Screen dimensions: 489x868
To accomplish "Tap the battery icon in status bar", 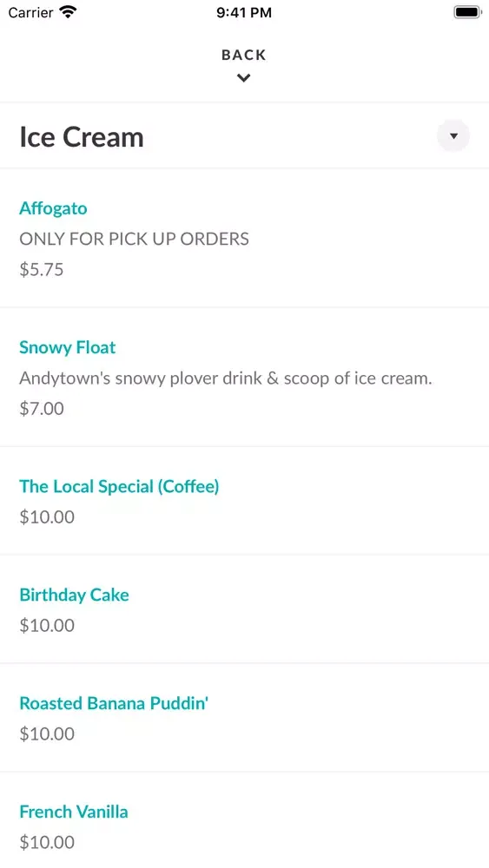I will coord(467,12).
